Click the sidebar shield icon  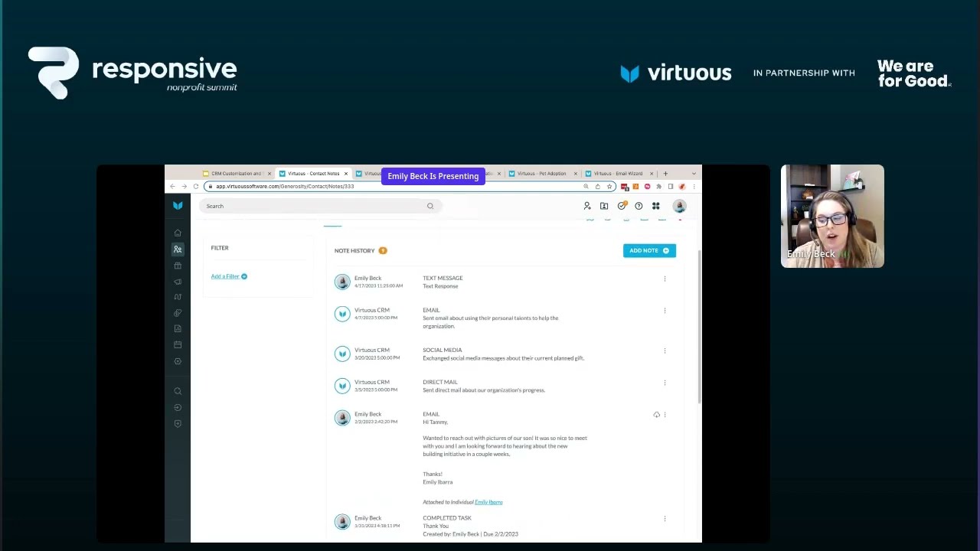(178, 423)
